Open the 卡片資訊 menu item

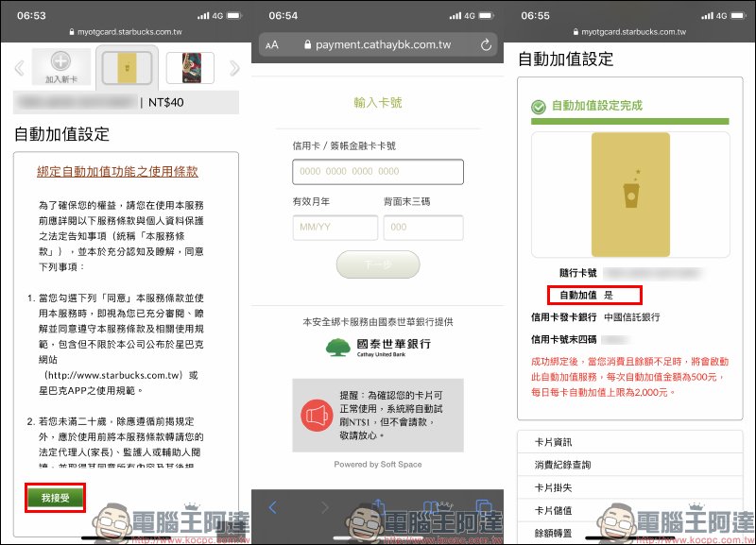click(x=630, y=442)
